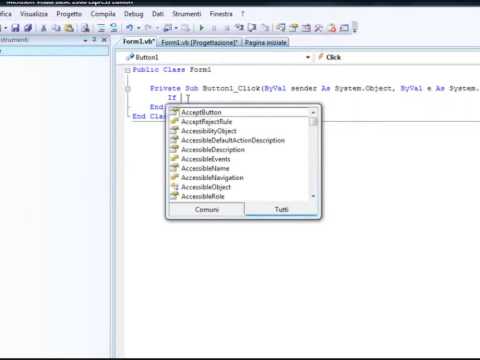480x360 pixels.
Task: Open the Dati menu
Action: 158,14
